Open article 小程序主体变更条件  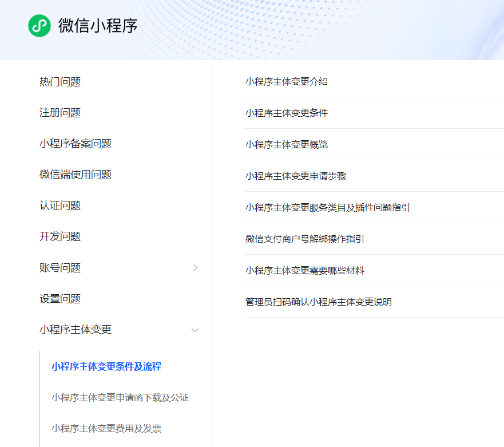click(287, 113)
